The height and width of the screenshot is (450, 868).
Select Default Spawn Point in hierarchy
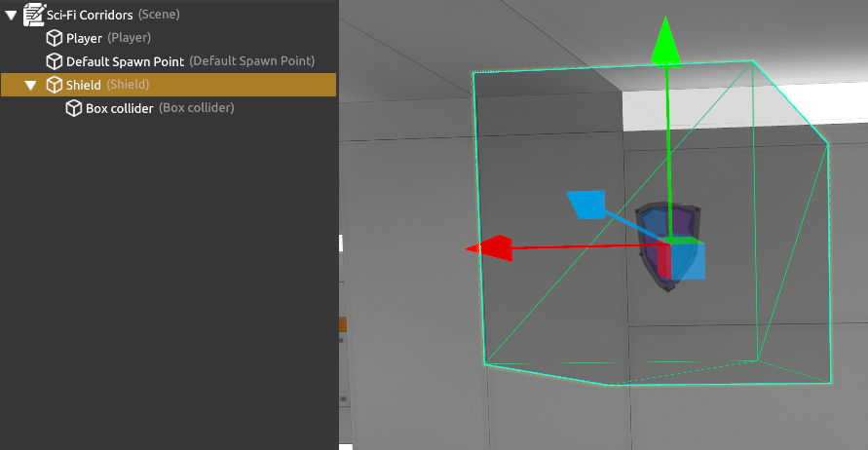pos(125,61)
